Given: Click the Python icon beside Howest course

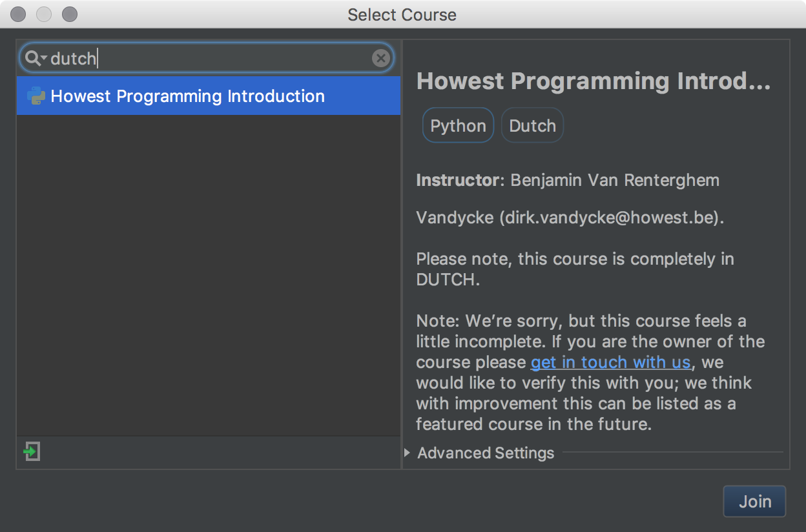Looking at the screenshot, I should pos(36,96).
